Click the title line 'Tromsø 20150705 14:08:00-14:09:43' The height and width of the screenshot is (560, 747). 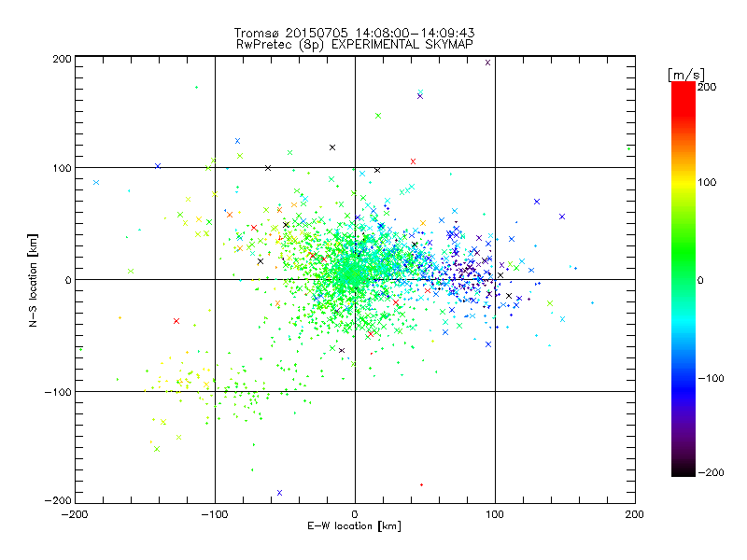[x=355, y=33]
